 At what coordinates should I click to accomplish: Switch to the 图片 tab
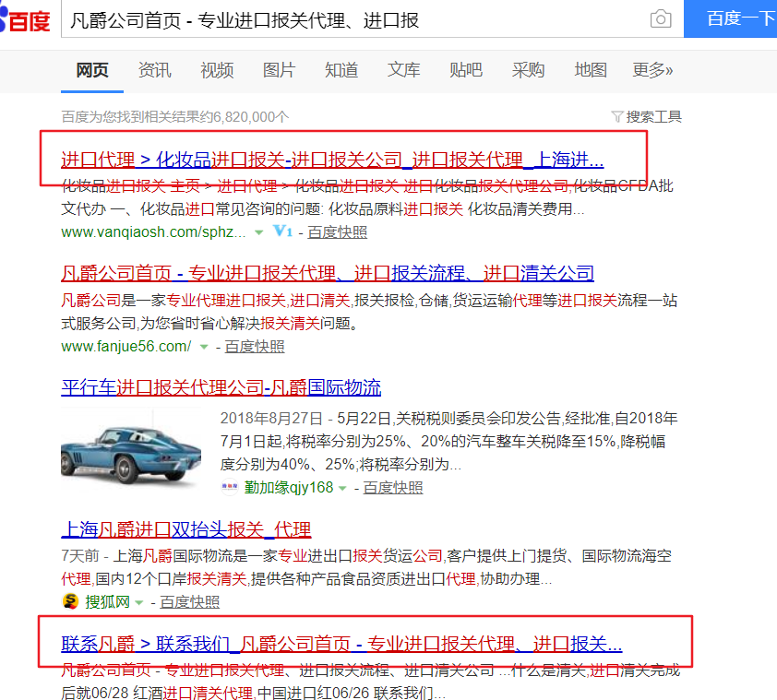[279, 70]
